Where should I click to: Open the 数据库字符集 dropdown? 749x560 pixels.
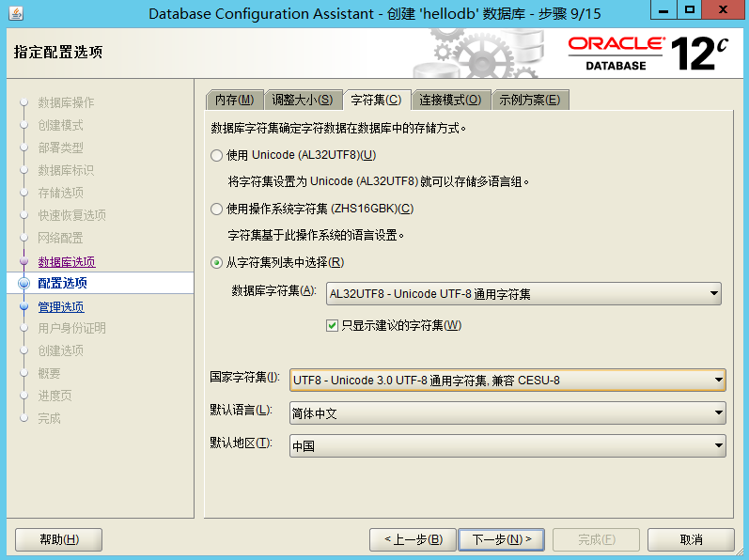(523, 293)
